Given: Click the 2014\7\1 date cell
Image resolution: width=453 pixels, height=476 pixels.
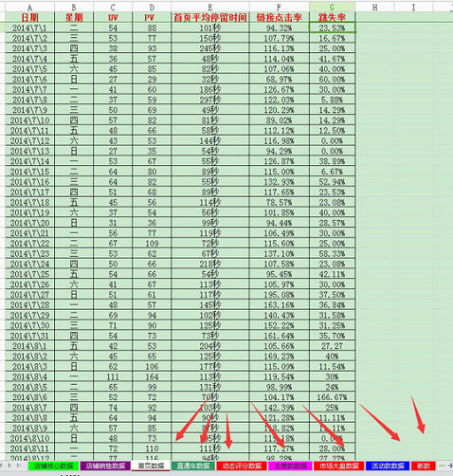Looking at the screenshot, I should [29, 27].
